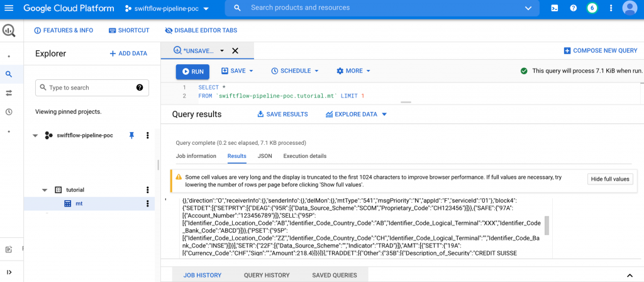Click Disable Editor Tabs
Screen dimensions: 644x282
201,30
